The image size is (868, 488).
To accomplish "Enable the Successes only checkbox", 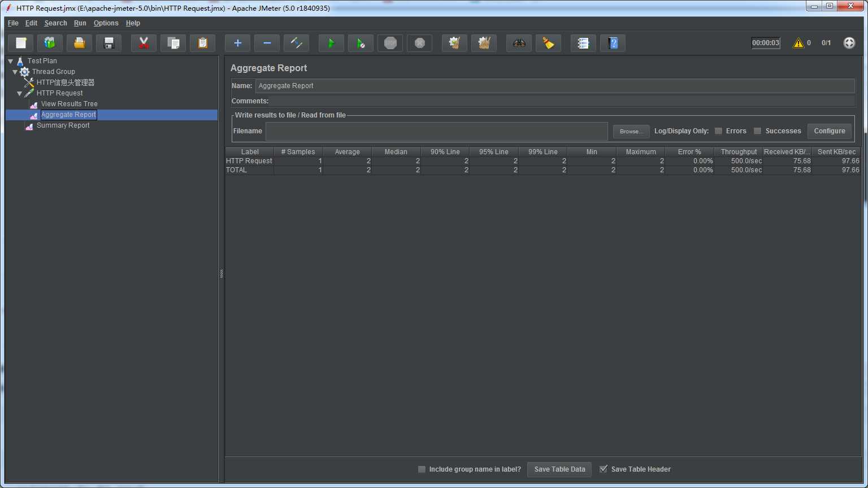I will [x=758, y=131].
